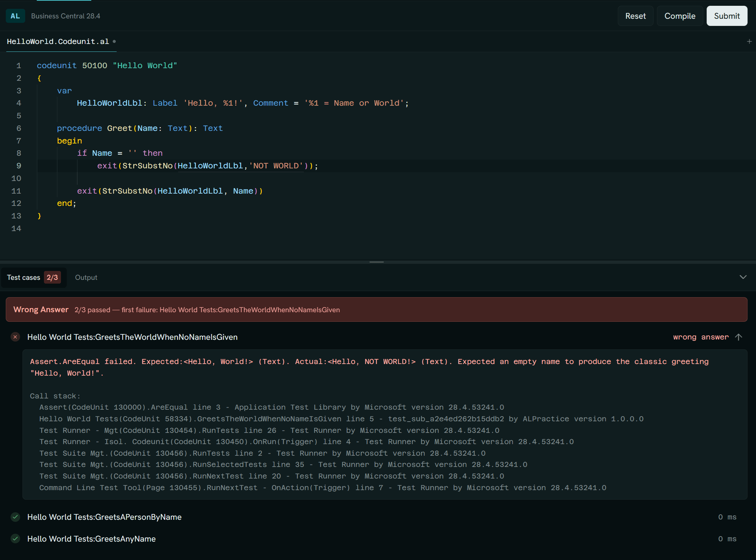Click the red failed icon beside GreetsTheWorldWhenNoNameIsGiven
This screenshot has width=756, height=560.
pos(15,337)
